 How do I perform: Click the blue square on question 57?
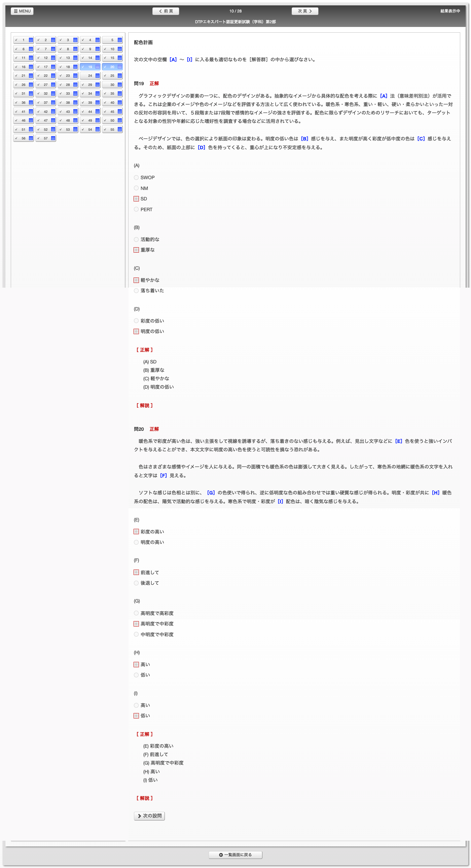click(53, 138)
